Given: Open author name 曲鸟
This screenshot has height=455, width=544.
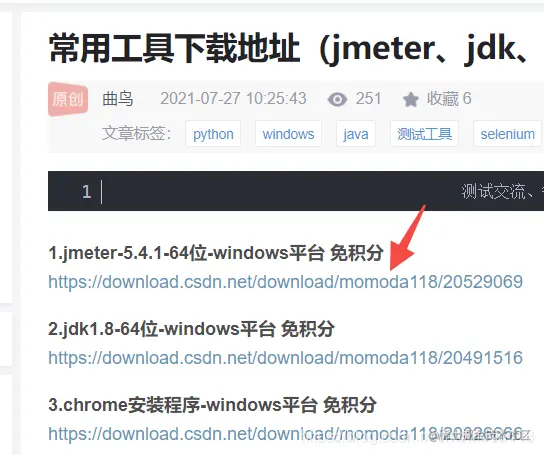Looking at the screenshot, I should click(118, 99).
